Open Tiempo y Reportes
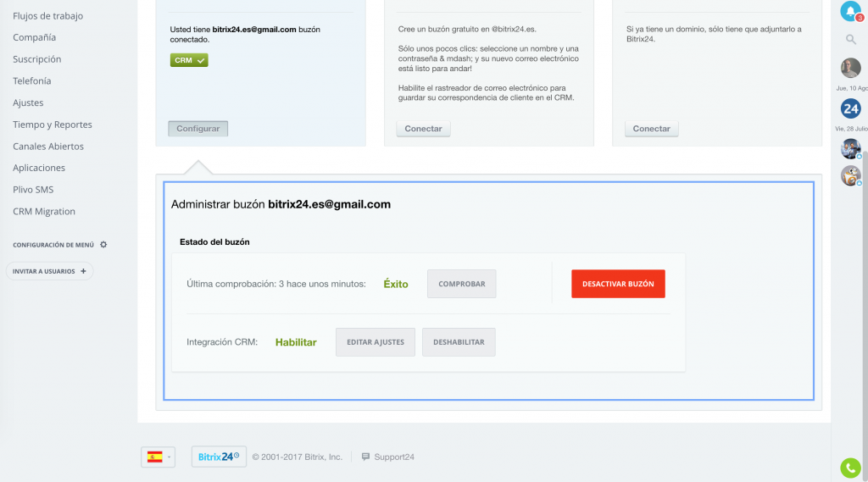868x482 pixels. pyautogui.click(x=53, y=125)
